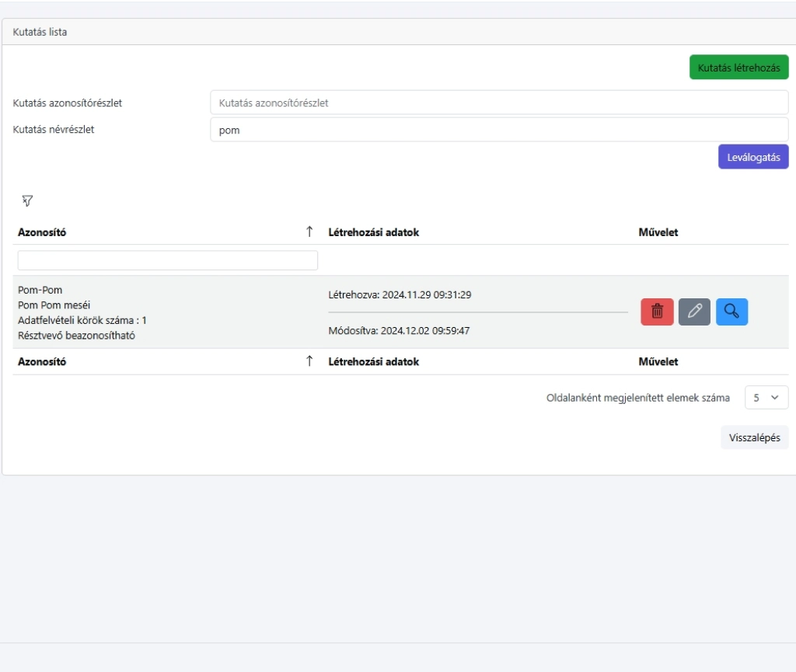Click the funnel filter icon above the table

tap(27, 201)
